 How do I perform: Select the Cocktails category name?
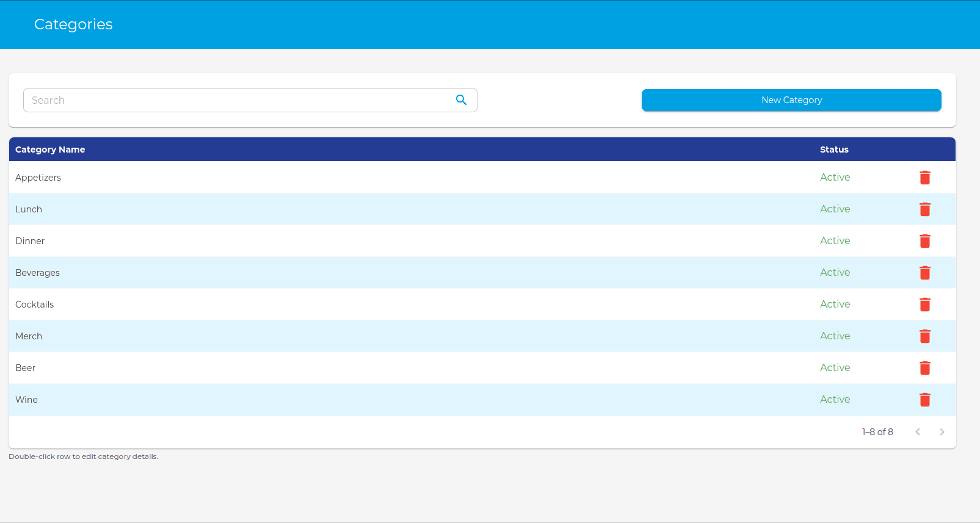[x=34, y=305]
